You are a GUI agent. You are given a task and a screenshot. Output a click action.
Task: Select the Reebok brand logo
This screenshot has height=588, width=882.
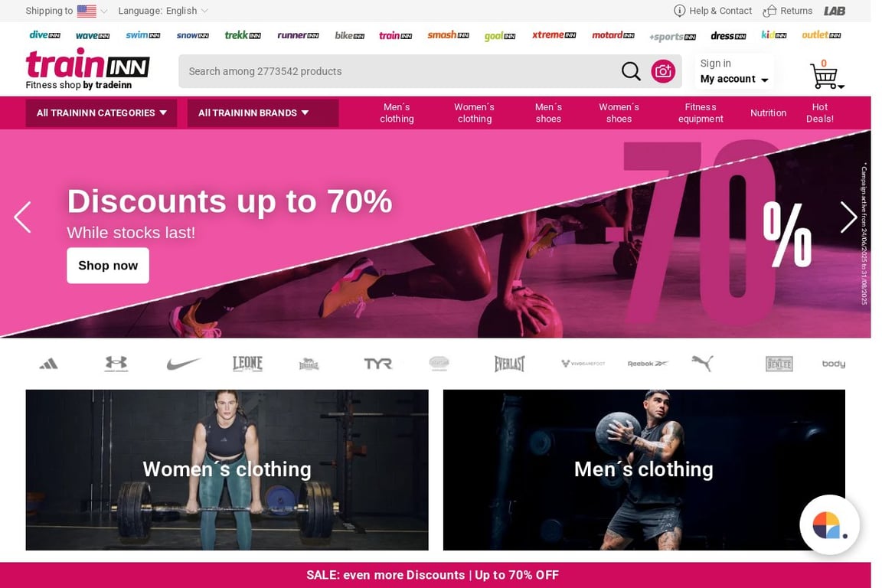coord(648,364)
